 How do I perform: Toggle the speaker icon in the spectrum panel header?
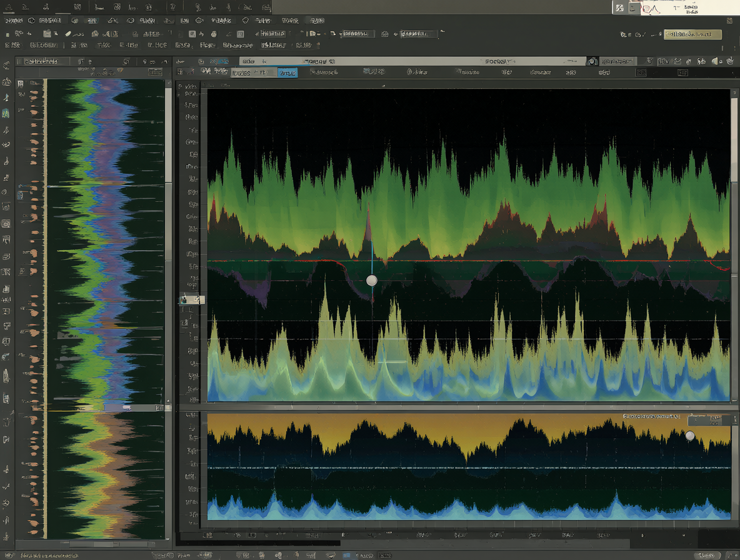(715, 61)
